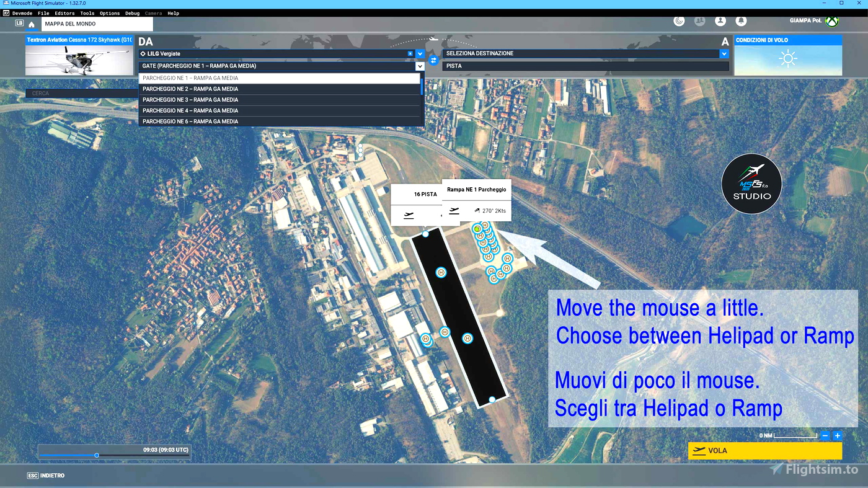868x488 pixels.
Task: Select runway 16 threshold dot
Action: (x=425, y=234)
